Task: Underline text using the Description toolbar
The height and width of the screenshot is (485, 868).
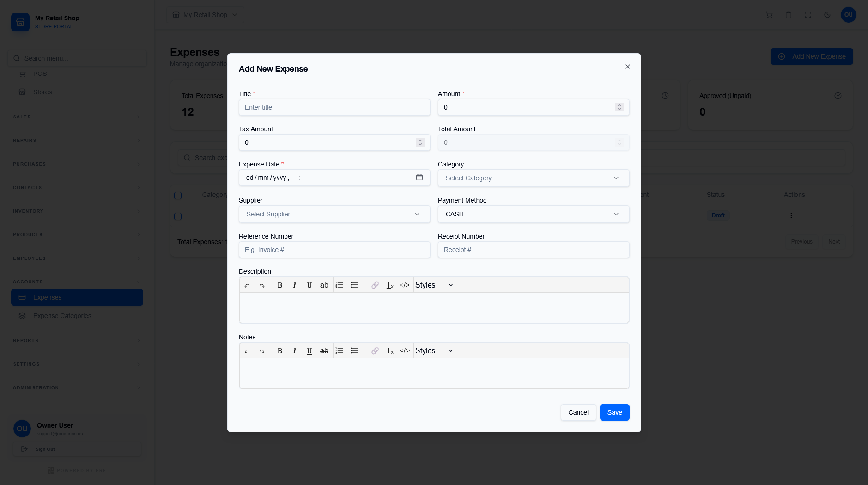Action: coord(309,285)
